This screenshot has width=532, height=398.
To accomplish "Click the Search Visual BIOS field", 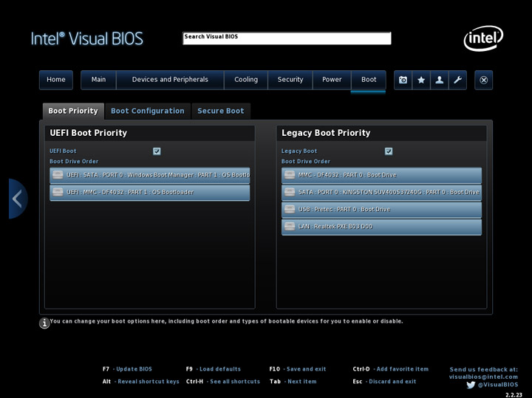I will point(287,38).
